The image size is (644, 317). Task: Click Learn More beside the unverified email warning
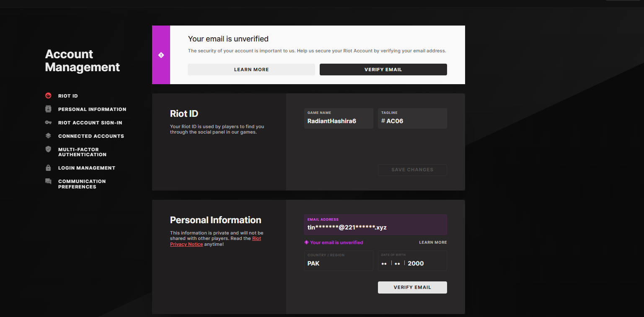[x=433, y=242]
